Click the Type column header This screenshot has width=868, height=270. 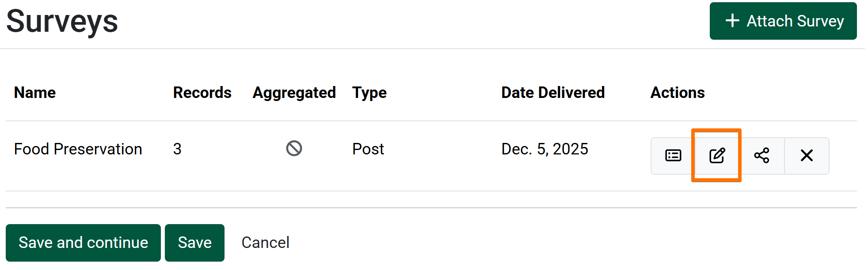(369, 93)
